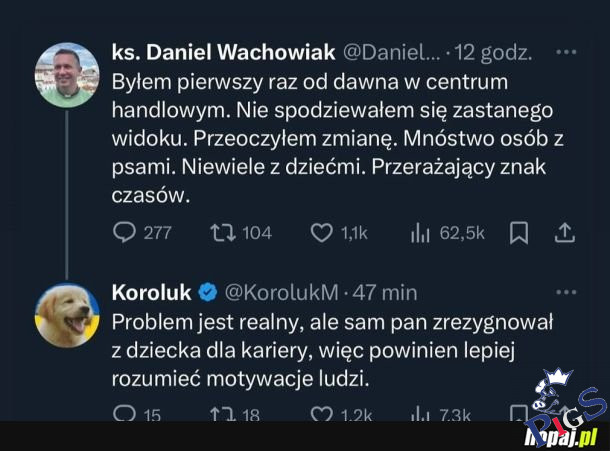Image resolution: width=610 pixels, height=451 pixels.
Task: Share ks. Daniel Wachowiak's tweet
Action: [x=564, y=233]
